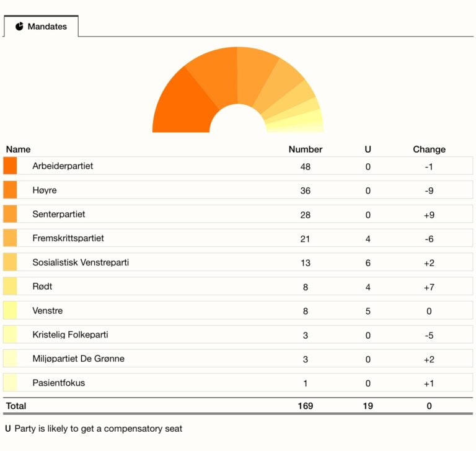476x451 pixels.
Task: Click the Fremskrittspartiet color swatch
Action: (10, 238)
